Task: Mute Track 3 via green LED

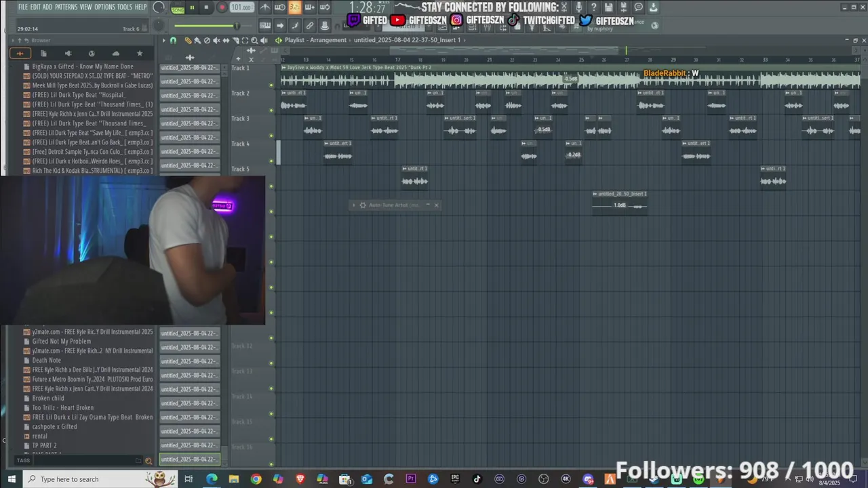Action: 271,136
